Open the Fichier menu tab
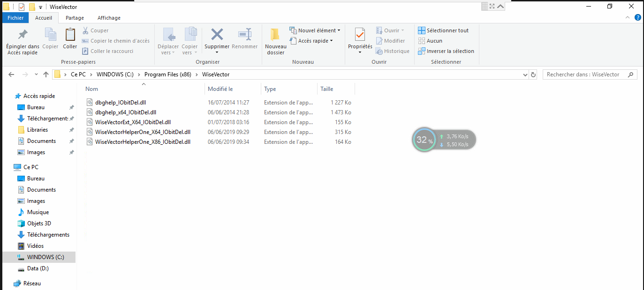The image size is (644, 290). 15,18
